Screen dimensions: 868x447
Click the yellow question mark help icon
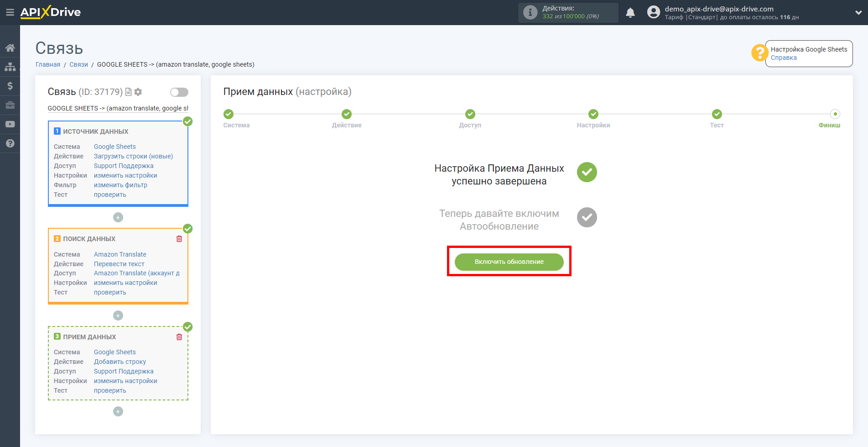[x=759, y=53]
